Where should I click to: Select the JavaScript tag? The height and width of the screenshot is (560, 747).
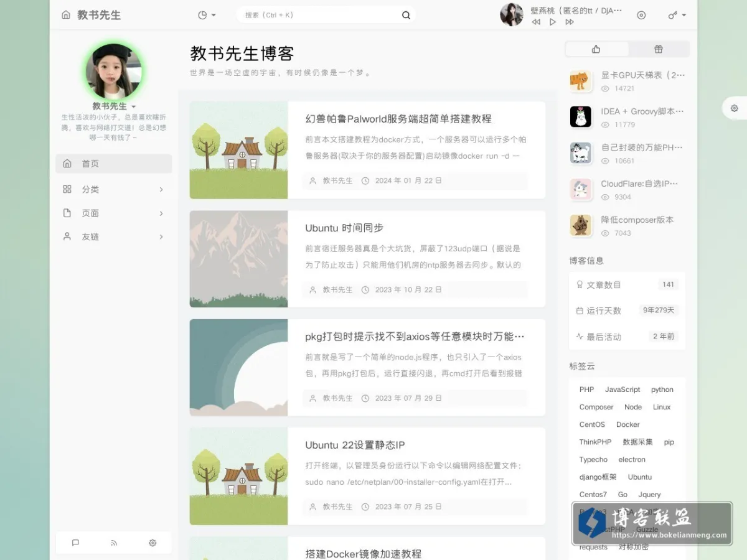click(622, 390)
